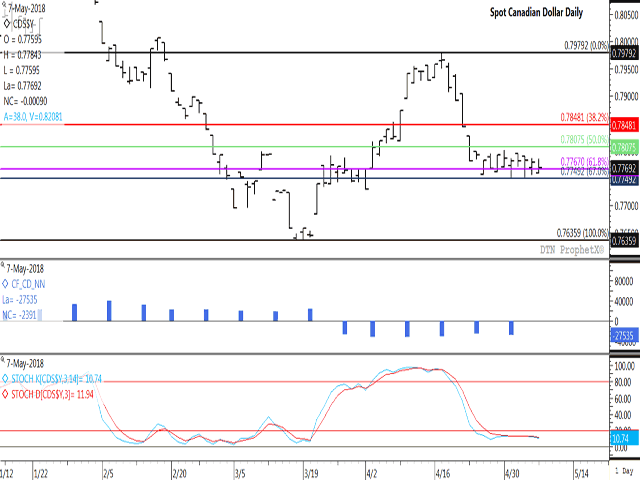Click the blue 10.74 stochastic axis tag
This screenshot has height=480, width=640.
point(624,438)
